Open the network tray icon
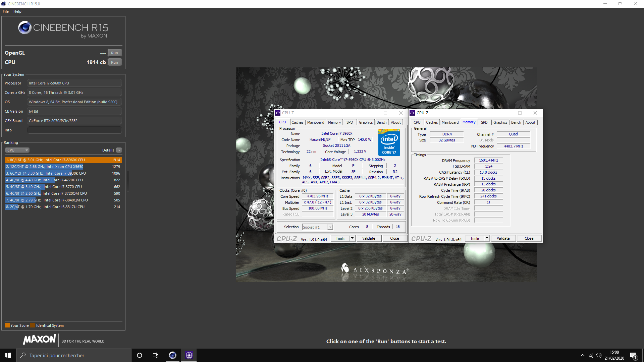644x362 pixels. point(591,355)
